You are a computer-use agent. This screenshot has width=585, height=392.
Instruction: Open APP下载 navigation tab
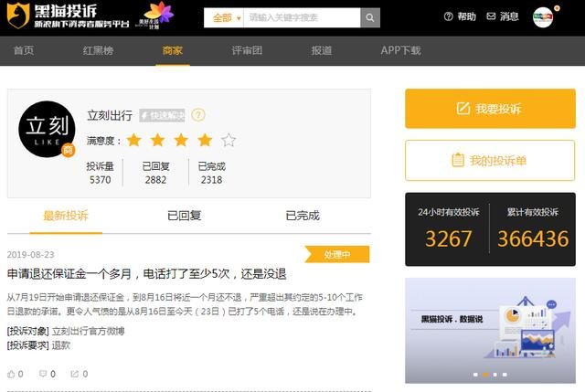[400, 50]
